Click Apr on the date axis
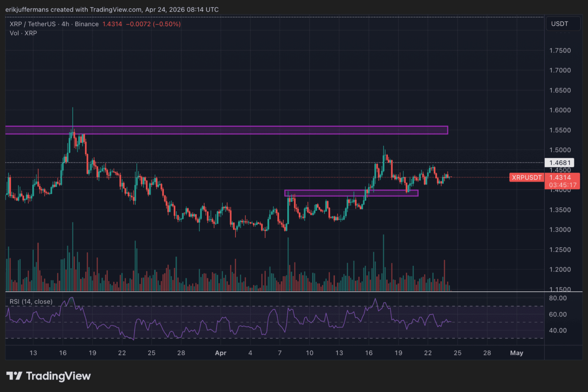Image resolution: width=588 pixels, height=392 pixels. pos(221,353)
